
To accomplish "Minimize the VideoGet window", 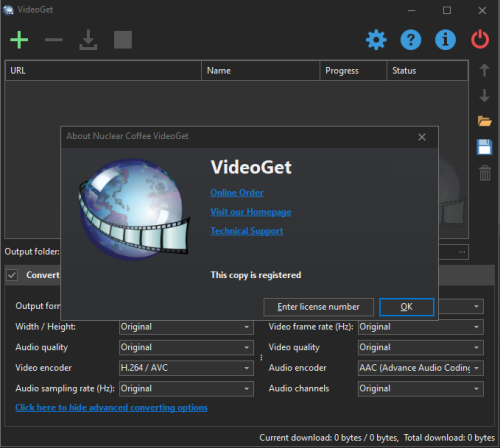I will [412, 10].
